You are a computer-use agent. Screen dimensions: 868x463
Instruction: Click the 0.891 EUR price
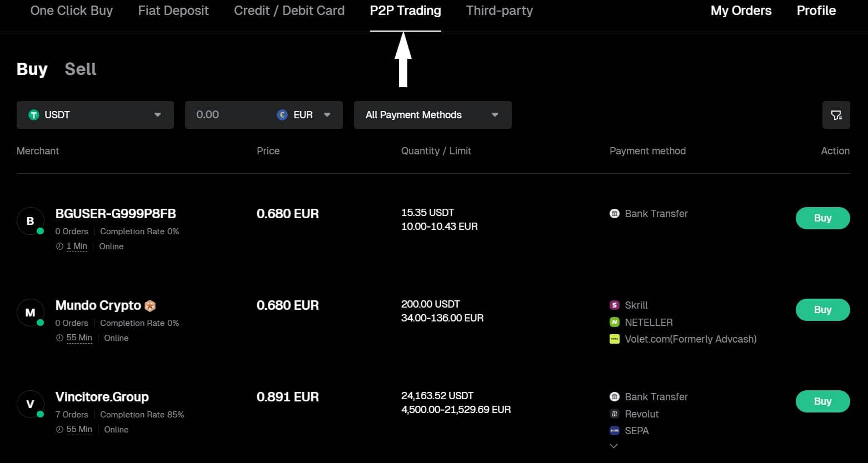point(288,397)
